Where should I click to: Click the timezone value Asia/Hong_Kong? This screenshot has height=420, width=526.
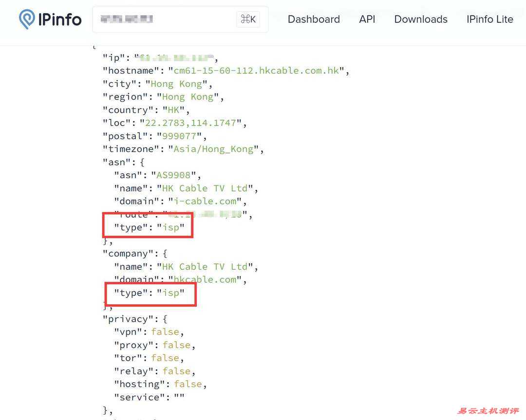tap(213, 149)
